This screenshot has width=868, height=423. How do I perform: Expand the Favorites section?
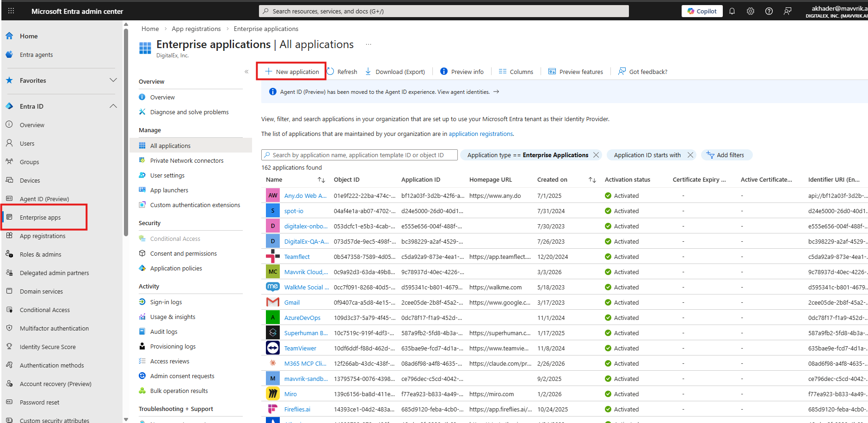click(113, 80)
